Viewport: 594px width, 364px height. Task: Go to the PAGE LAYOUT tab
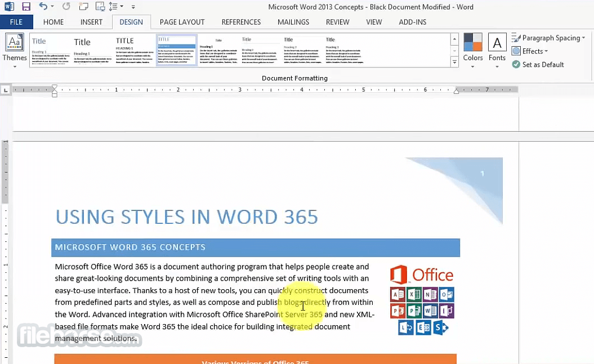tap(182, 22)
